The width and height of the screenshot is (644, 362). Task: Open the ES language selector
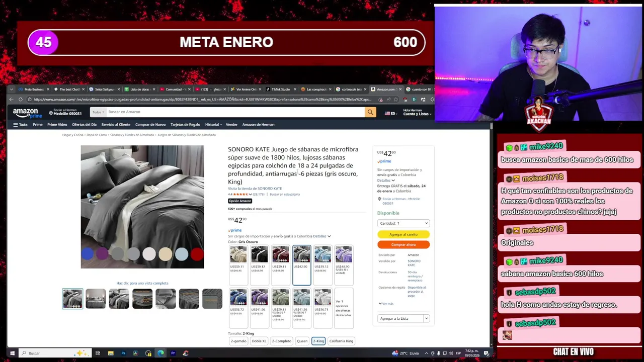click(x=390, y=114)
